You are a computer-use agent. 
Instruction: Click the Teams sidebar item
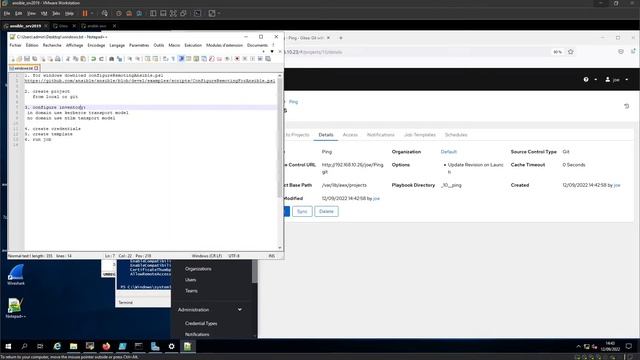[191, 291]
